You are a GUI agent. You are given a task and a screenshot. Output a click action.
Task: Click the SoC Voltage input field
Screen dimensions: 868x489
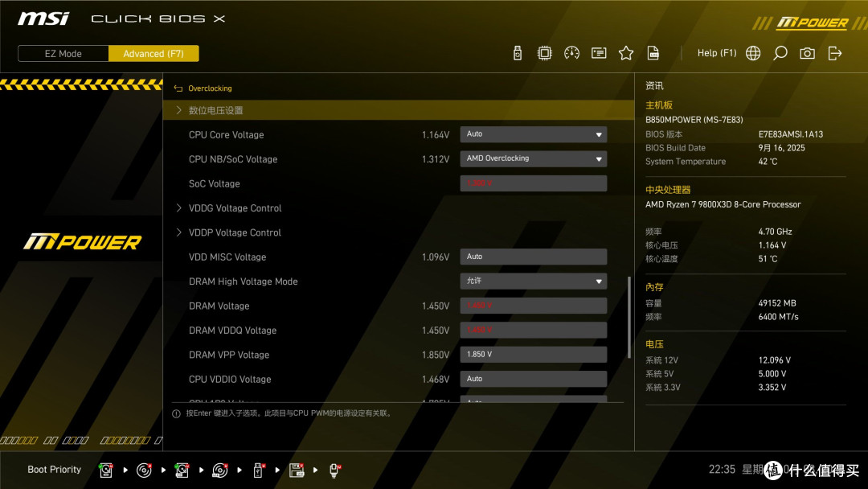[533, 183]
